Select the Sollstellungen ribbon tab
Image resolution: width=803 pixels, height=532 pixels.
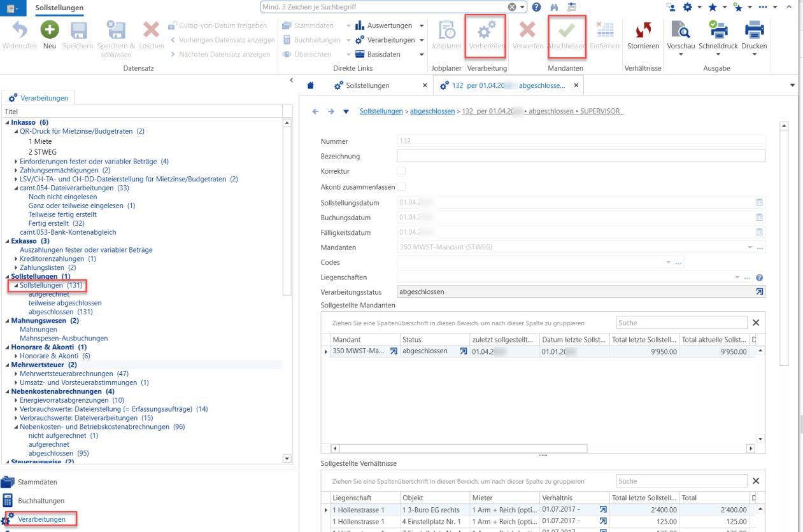coord(59,8)
